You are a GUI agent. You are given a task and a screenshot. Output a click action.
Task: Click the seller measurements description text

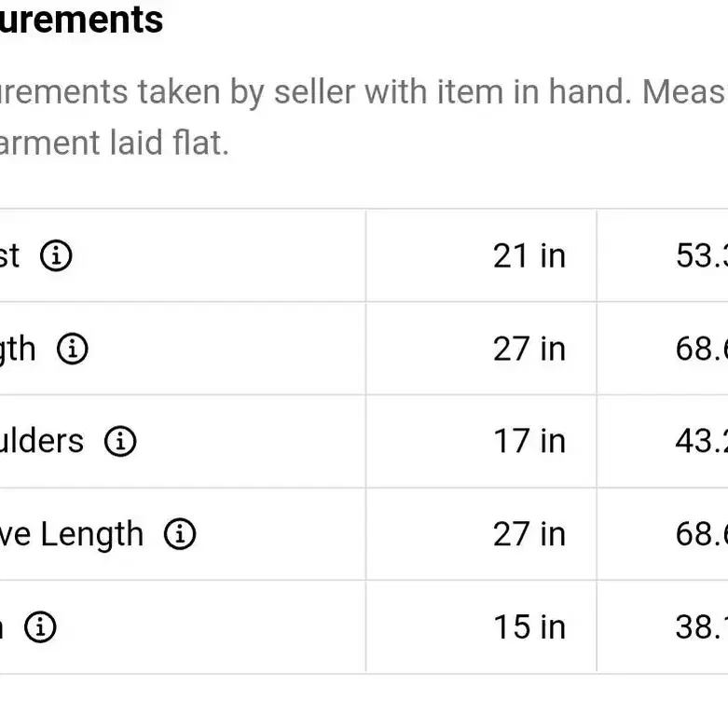[x=364, y=92]
